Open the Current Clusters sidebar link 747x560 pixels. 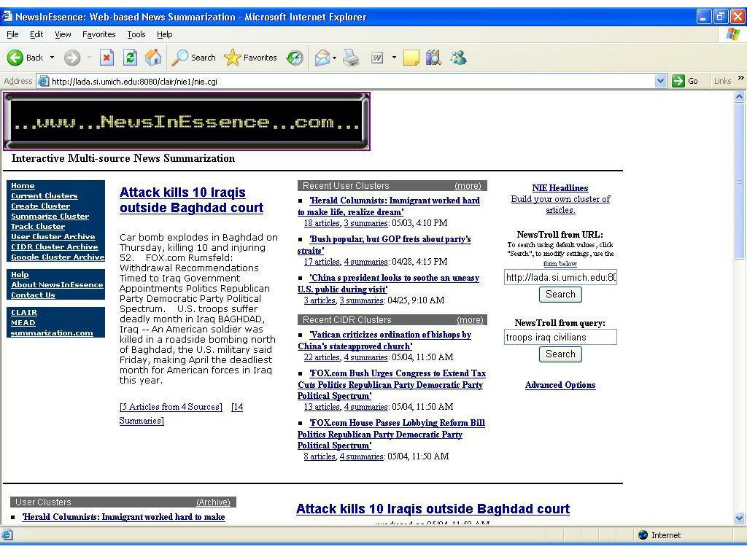(x=44, y=195)
